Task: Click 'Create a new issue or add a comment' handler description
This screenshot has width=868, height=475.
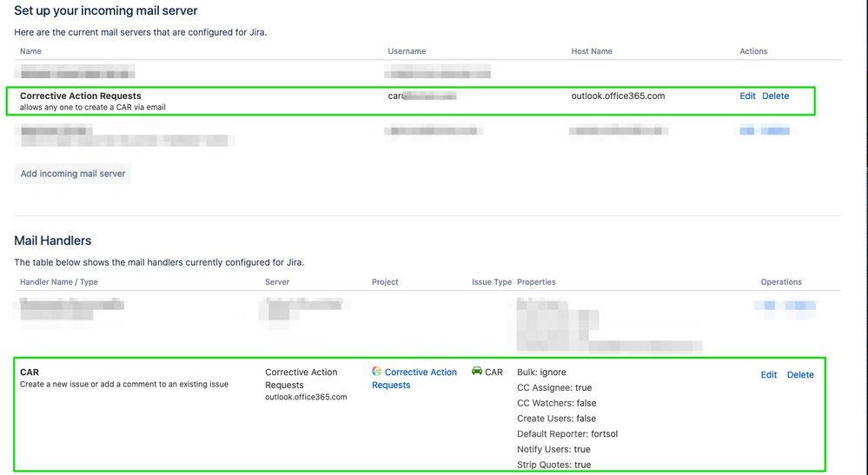Action: (x=124, y=385)
